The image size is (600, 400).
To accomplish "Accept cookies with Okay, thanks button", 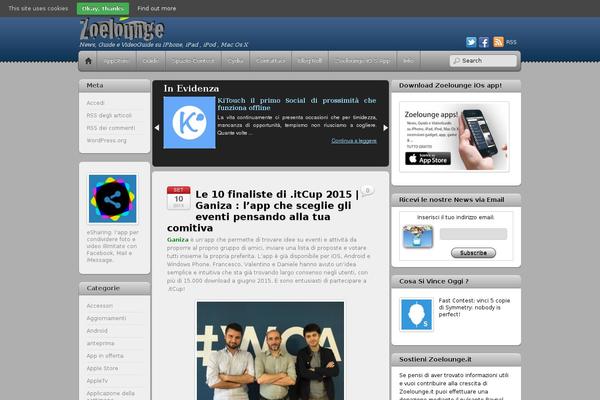I will (103, 8).
